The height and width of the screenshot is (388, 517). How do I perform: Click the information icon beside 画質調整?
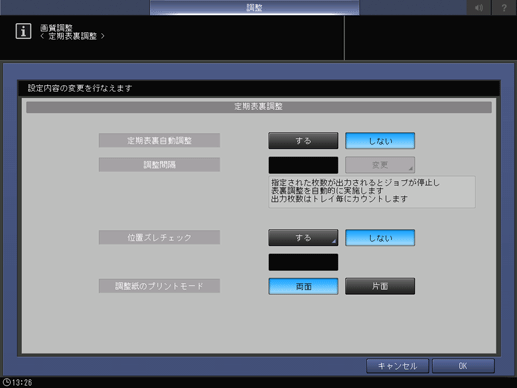pyautogui.click(x=23, y=31)
